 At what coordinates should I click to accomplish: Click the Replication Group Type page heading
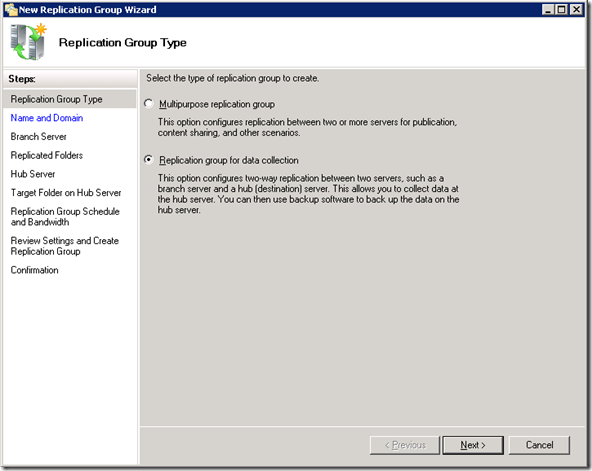click(123, 43)
